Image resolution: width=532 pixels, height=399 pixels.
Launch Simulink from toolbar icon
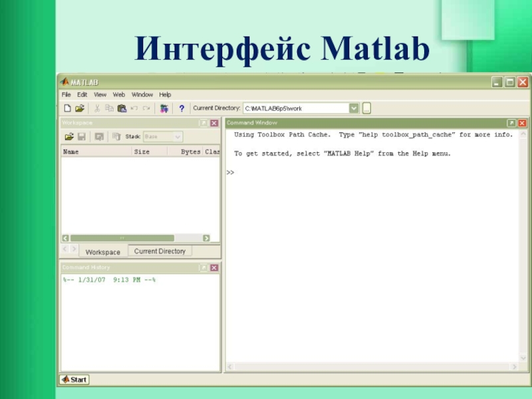[164, 108]
